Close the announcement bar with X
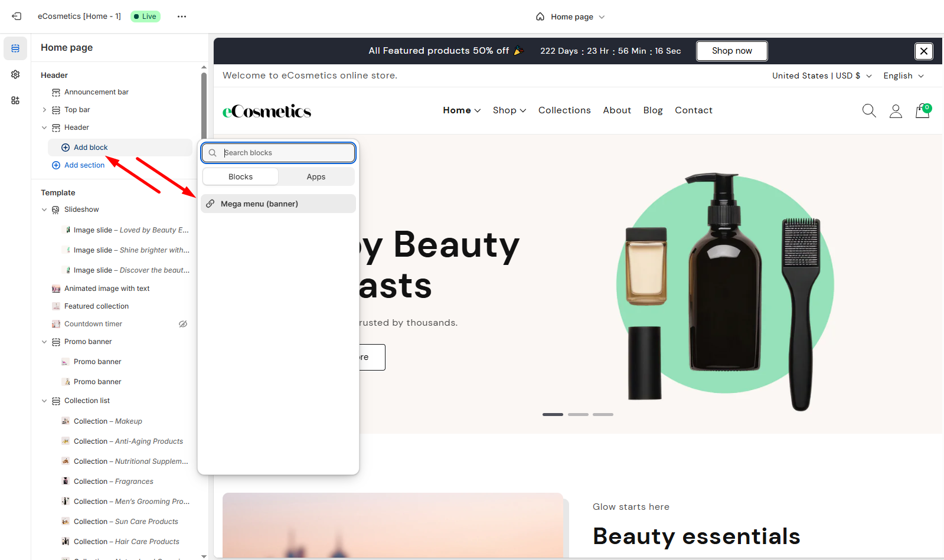Image resolution: width=944 pixels, height=560 pixels. [924, 51]
